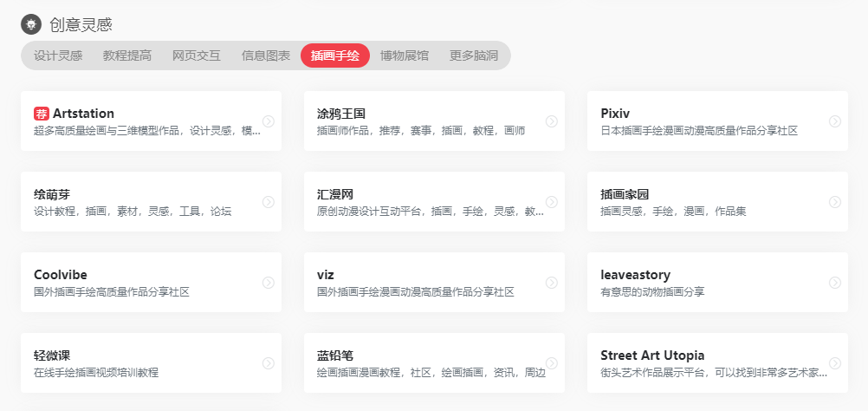Open the 博物展馆 tab
Image resolution: width=868 pixels, height=411 pixels.
(x=405, y=55)
